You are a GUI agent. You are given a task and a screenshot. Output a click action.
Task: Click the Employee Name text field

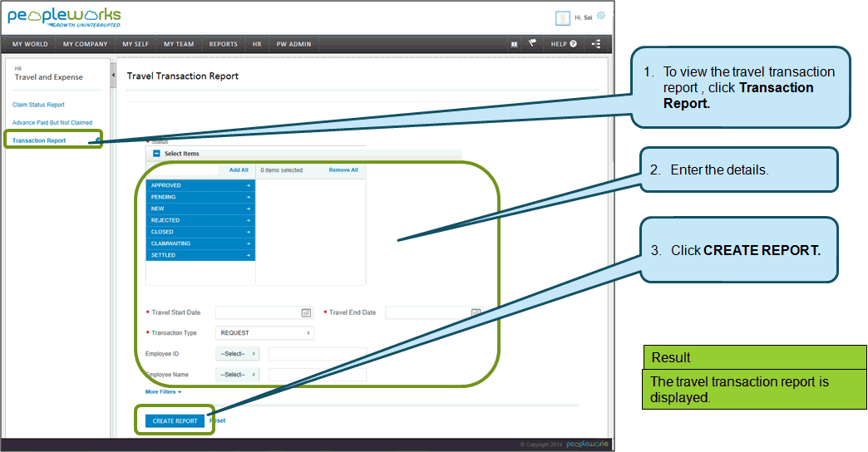(x=318, y=375)
